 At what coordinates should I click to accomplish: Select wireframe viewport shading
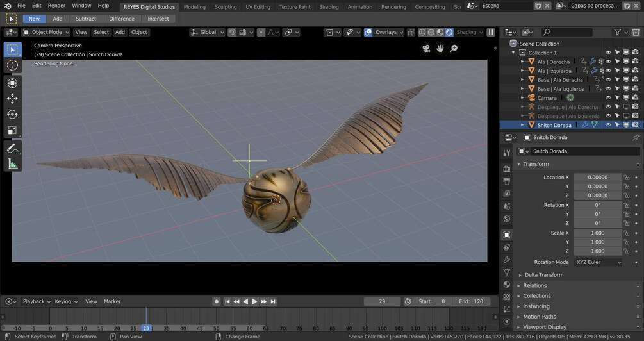[x=422, y=32]
